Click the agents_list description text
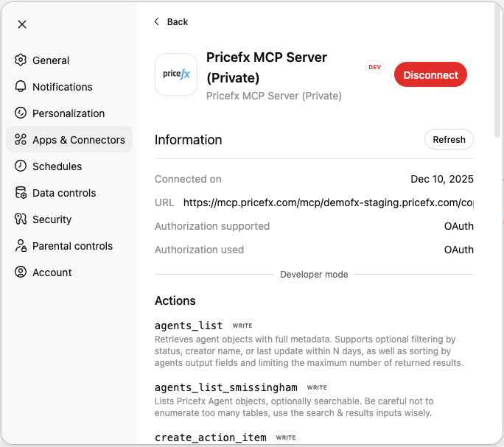The height and width of the screenshot is (447, 504). point(309,351)
